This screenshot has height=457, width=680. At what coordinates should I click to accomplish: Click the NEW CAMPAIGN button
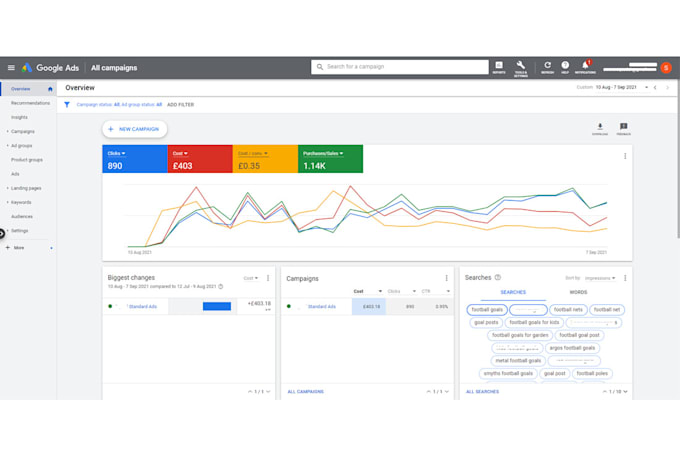click(134, 129)
